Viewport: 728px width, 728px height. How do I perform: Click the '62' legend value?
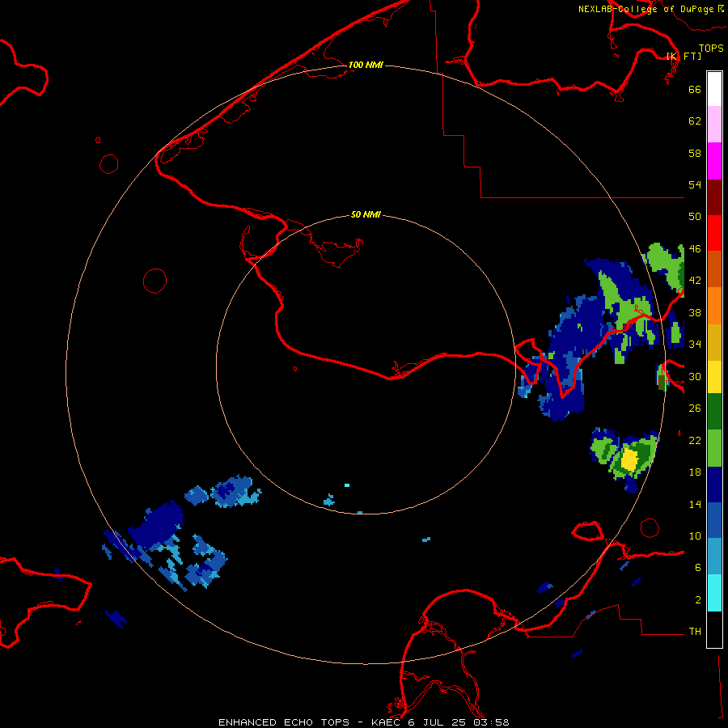[x=695, y=121]
